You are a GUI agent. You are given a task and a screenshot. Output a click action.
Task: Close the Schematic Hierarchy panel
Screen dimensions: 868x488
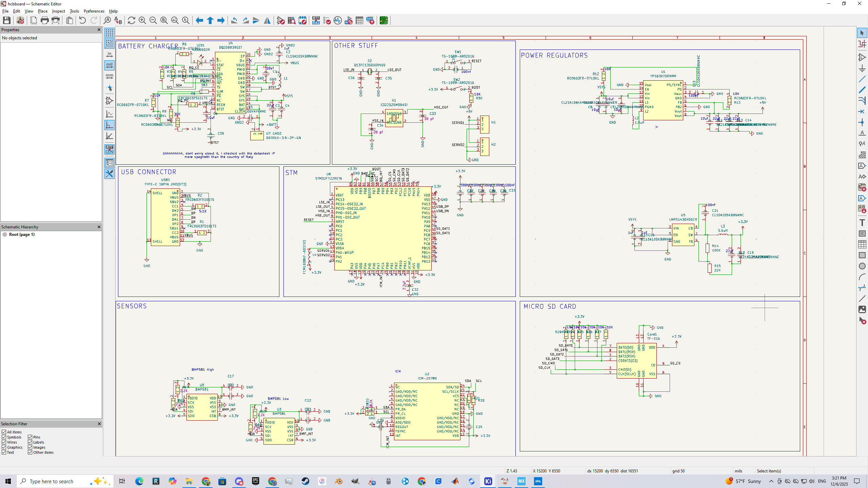coord(99,227)
